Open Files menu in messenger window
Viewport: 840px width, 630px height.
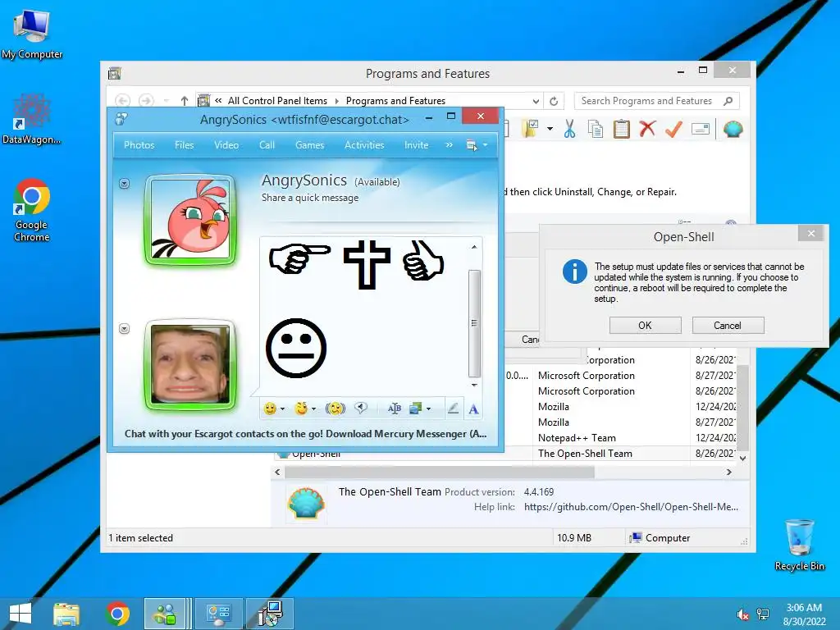pyautogui.click(x=185, y=145)
